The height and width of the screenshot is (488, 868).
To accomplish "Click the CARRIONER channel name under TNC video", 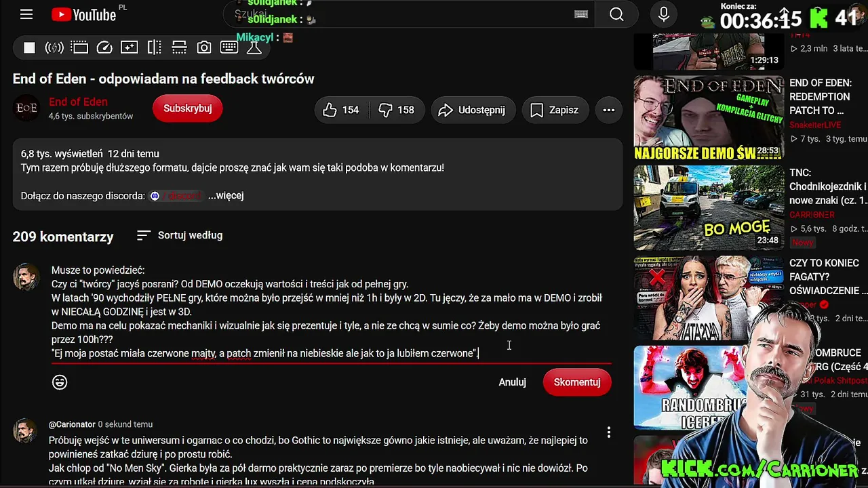I will (812, 215).
